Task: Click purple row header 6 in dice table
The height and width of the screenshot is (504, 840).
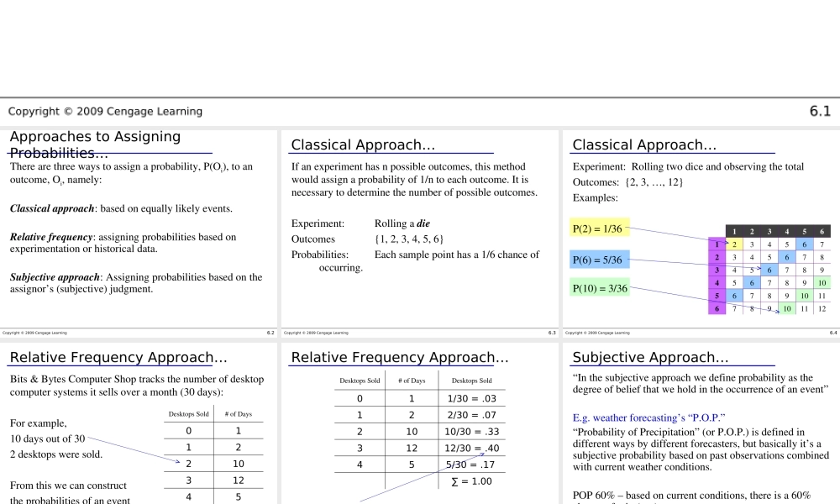Action: click(x=717, y=309)
